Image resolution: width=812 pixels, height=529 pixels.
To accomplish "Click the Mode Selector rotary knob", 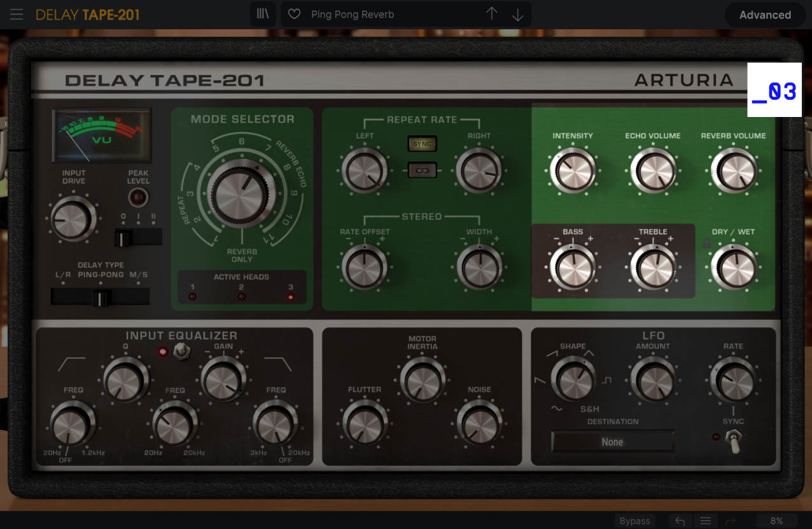I will (241, 195).
